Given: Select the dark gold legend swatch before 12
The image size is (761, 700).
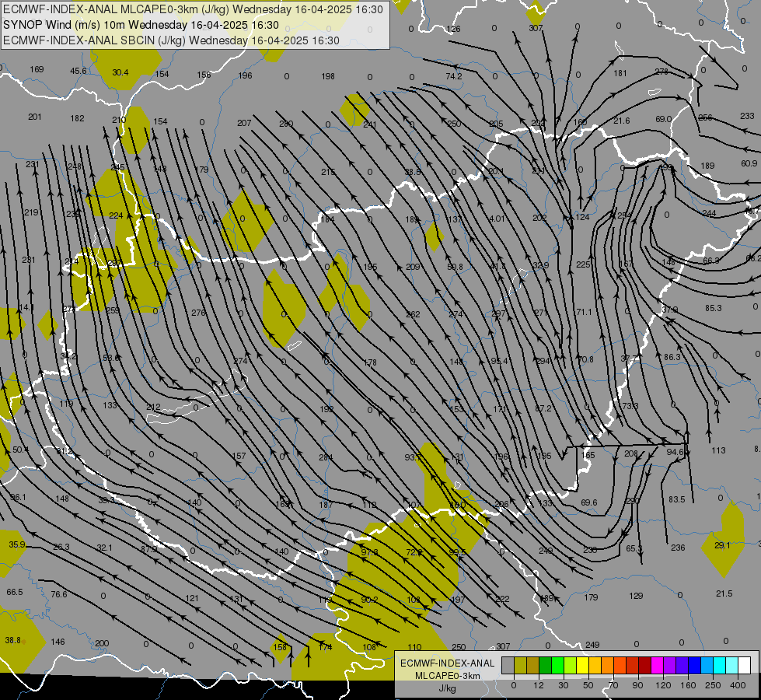Looking at the screenshot, I should (533, 665).
